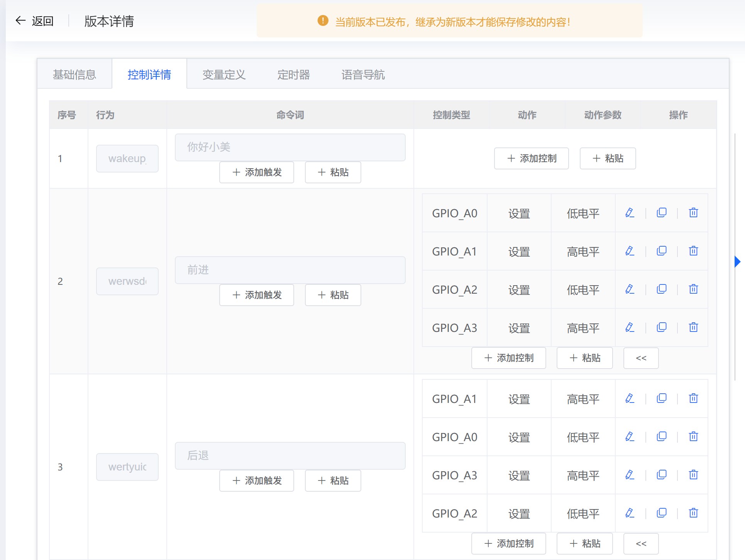745x560 pixels.
Task: Switch to the 定时器 tab
Action: 293,74
